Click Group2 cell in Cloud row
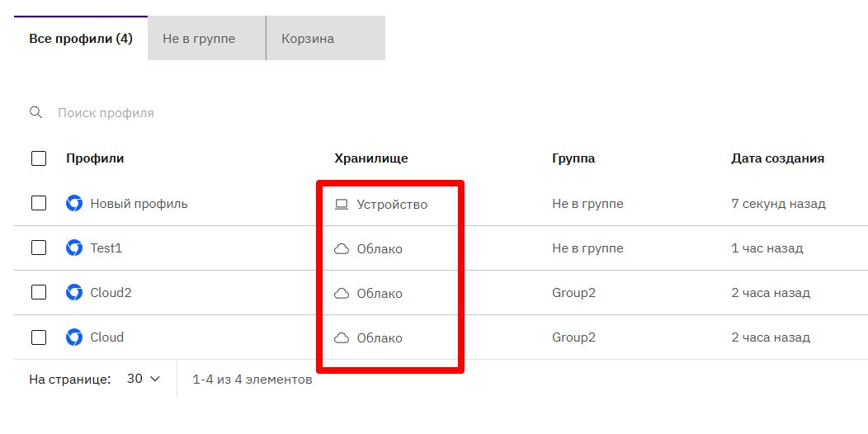 pyautogui.click(x=573, y=337)
